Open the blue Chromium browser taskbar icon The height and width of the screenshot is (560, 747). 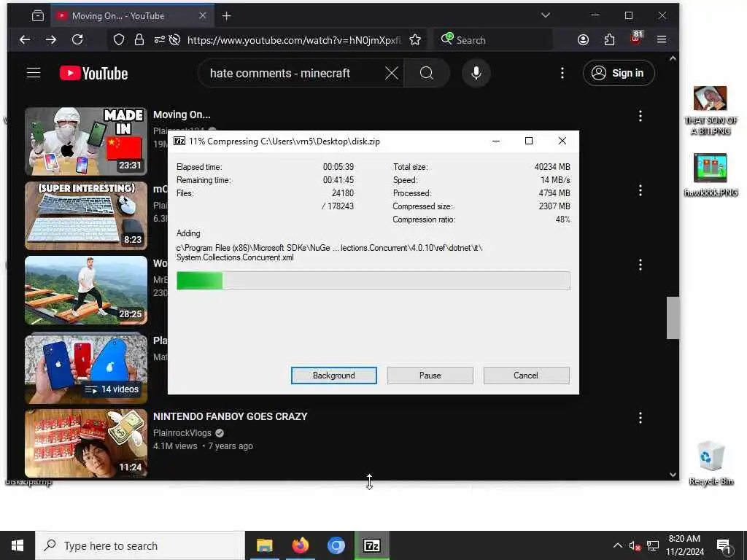(336, 545)
